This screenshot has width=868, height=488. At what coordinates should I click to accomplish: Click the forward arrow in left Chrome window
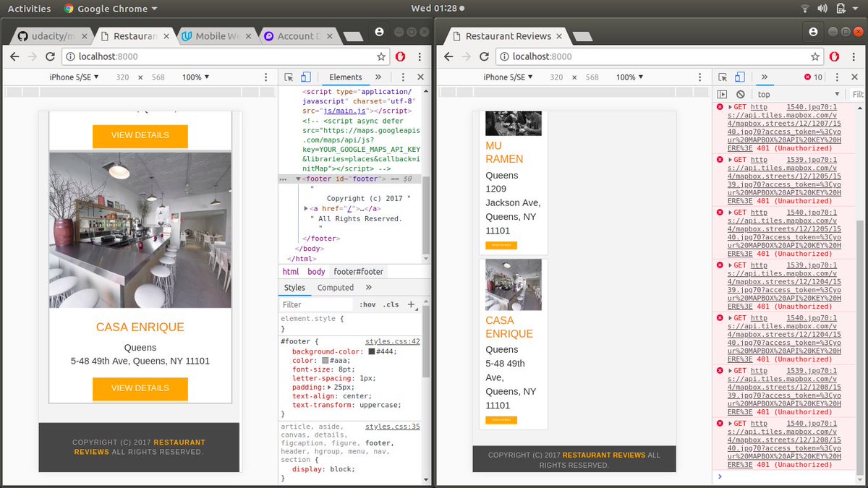tap(32, 56)
